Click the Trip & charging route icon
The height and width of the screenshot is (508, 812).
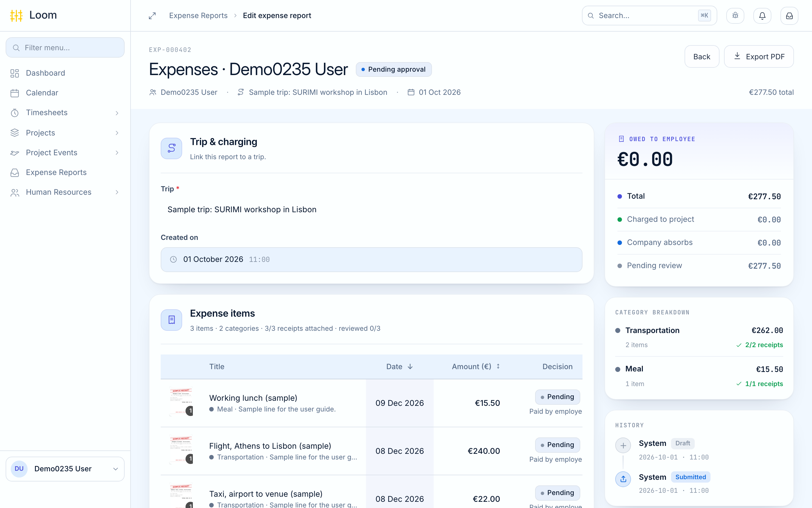click(x=171, y=148)
